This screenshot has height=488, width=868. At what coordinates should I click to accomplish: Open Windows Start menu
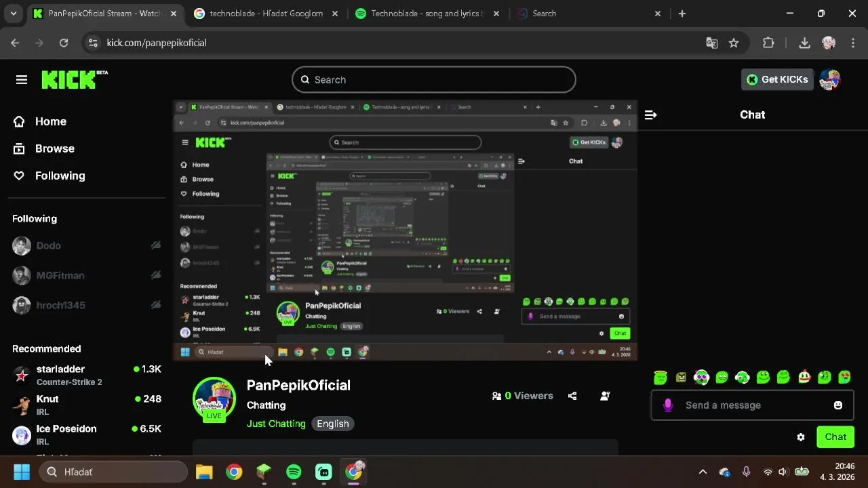pyautogui.click(x=22, y=472)
